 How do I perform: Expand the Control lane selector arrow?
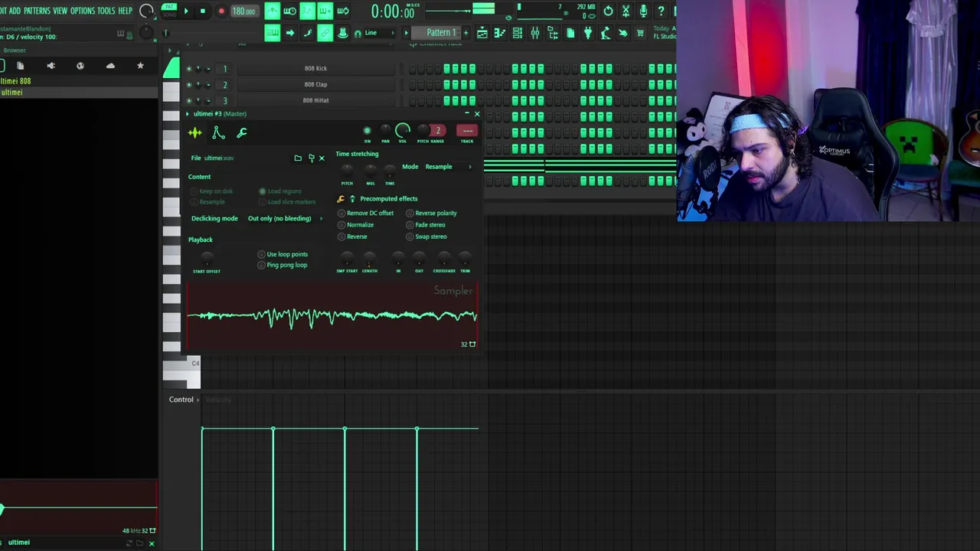pyautogui.click(x=198, y=399)
